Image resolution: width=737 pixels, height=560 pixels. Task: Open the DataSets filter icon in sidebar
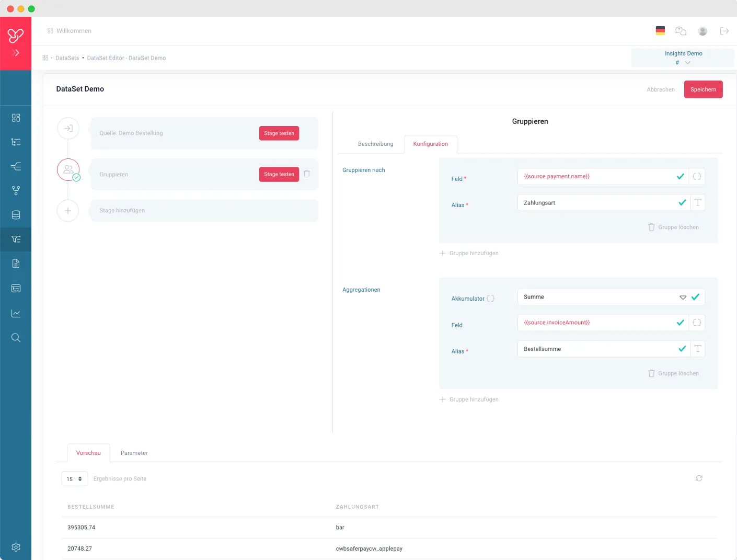[16, 239]
